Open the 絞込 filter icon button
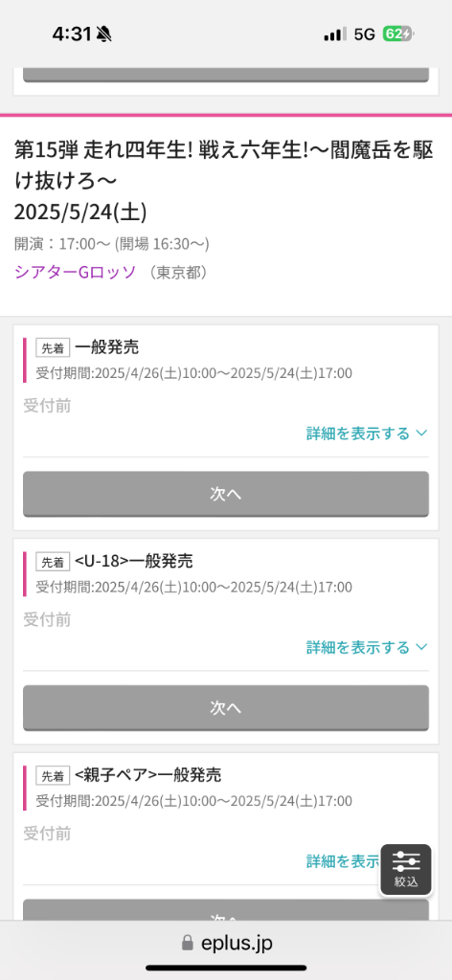The width and height of the screenshot is (452, 980). (x=406, y=869)
